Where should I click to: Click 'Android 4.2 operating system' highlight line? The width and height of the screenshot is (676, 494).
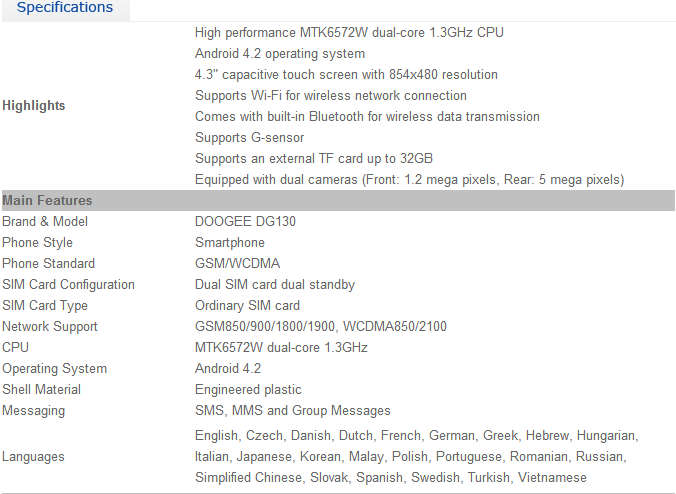tap(280, 53)
